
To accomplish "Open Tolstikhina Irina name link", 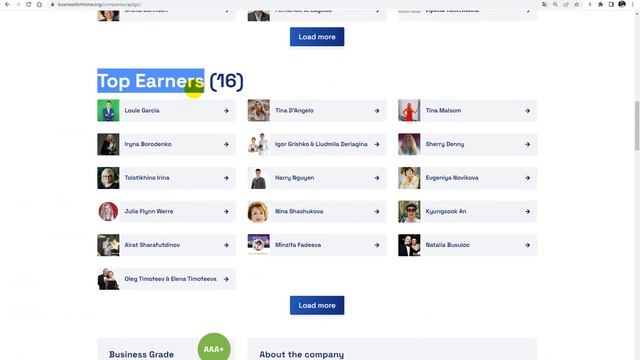I will click(147, 178).
